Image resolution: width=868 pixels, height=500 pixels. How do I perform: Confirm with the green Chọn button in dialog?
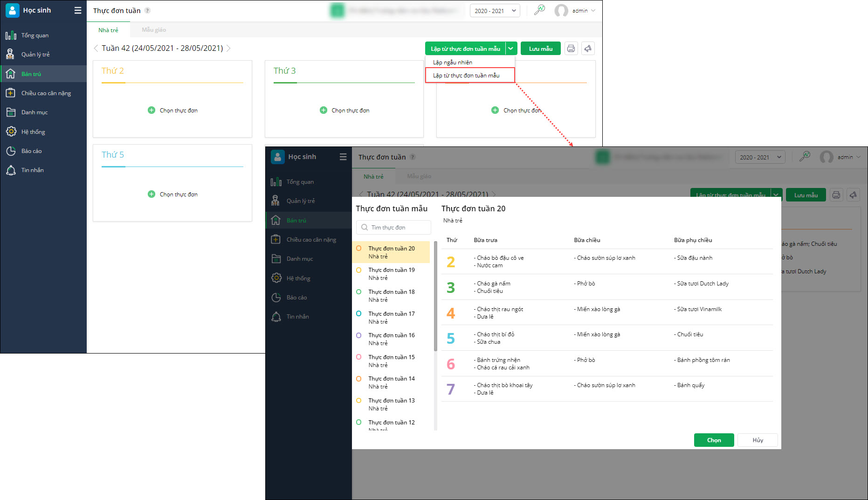(714, 440)
